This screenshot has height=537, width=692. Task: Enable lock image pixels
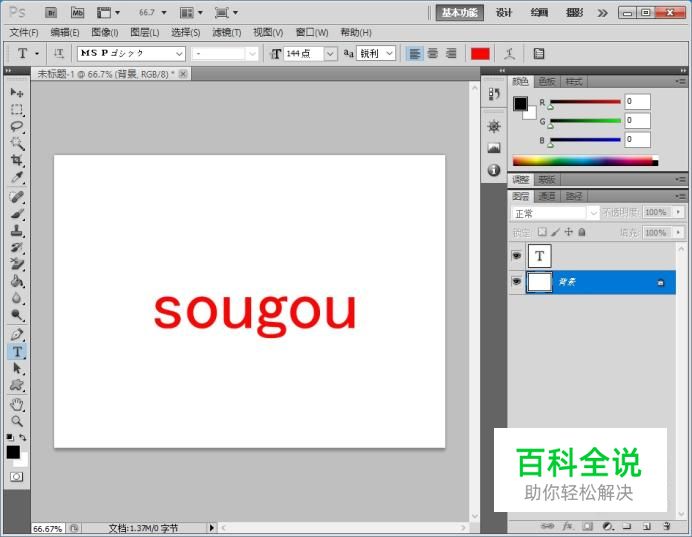555,232
